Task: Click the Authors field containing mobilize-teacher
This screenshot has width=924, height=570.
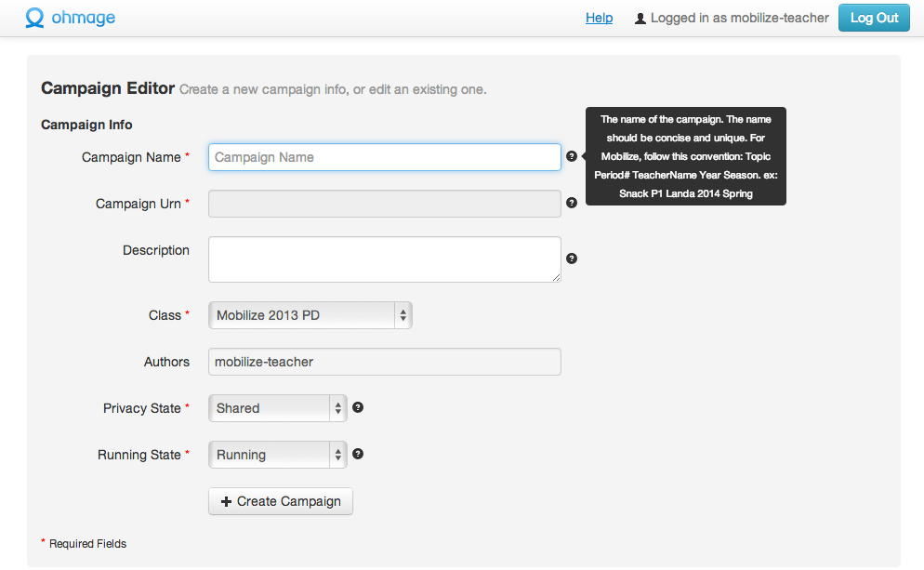Action: pyautogui.click(x=385, y=362)
